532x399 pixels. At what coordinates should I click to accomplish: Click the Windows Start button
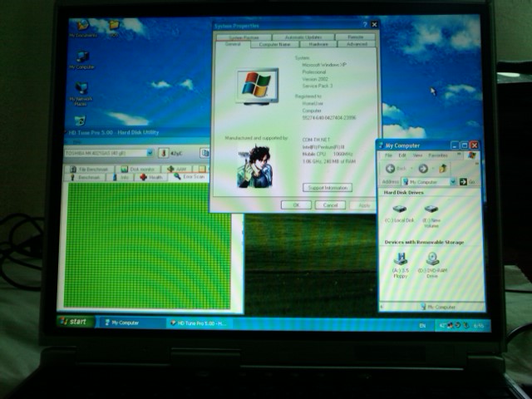pos(75,322)
